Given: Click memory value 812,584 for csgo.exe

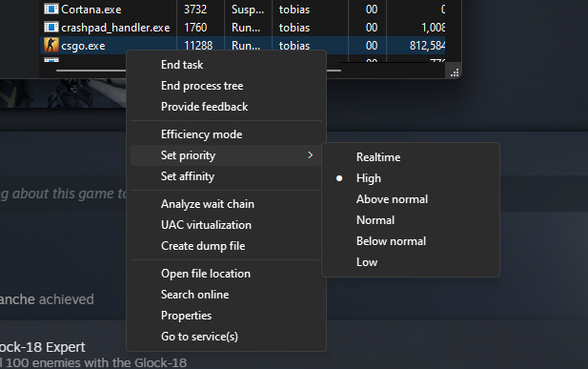Looking at the screenshot, I should [x=427, y=46].
